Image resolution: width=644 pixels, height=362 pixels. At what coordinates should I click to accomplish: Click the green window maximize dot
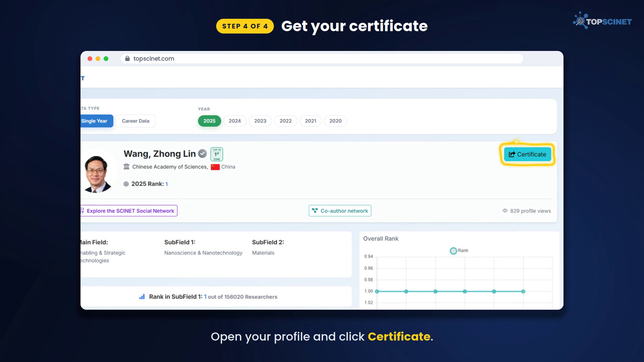(106, 59)
